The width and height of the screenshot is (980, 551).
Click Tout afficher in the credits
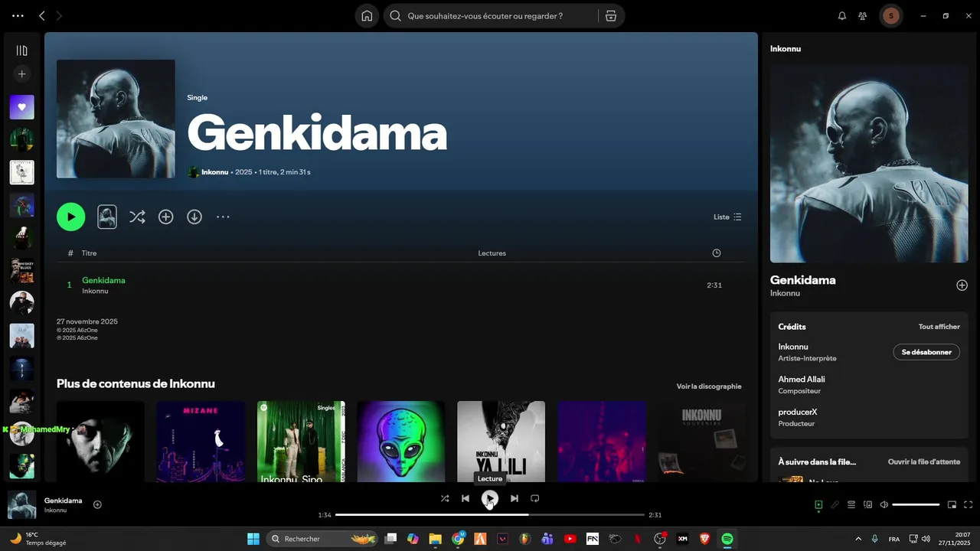coord(939,327)
